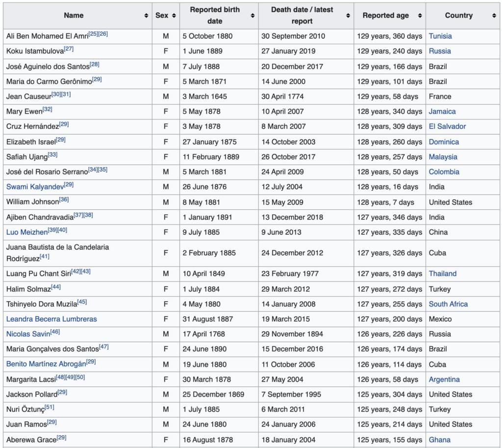The image size is (502, 448).
Task: Follow the Luo Meizhen link
Action: coord(26,232)
